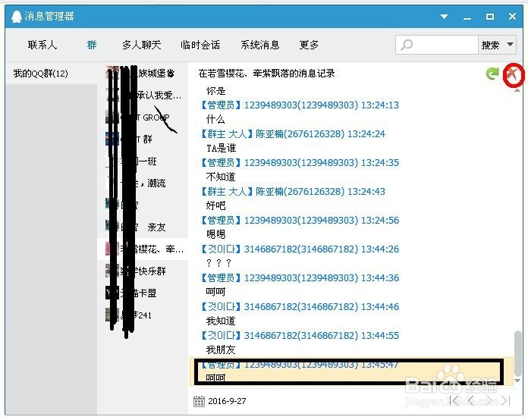Screen dimensions: 528x420
Task: Click the header 在若雪樱花、牵紫飘落的消息记录
Action: 267,74
